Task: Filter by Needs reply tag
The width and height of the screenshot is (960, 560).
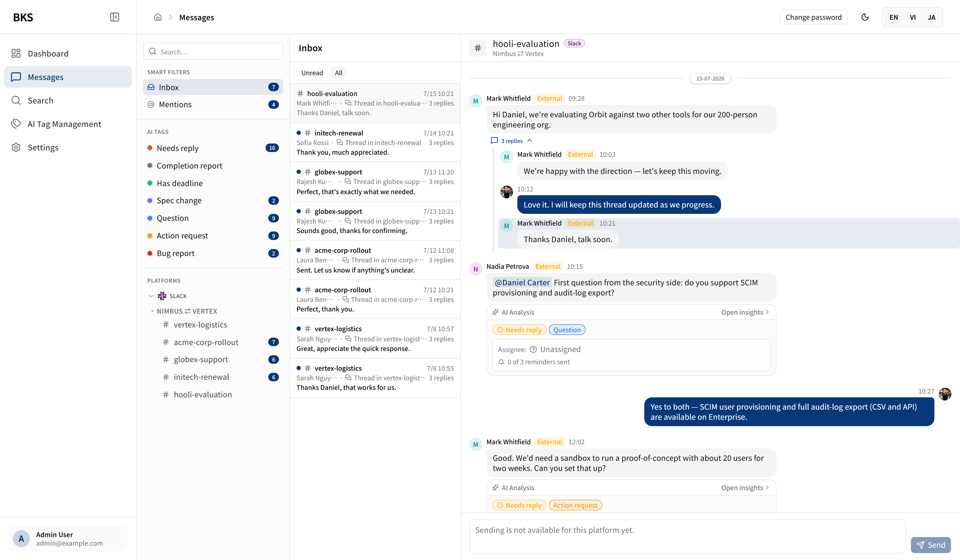Action: point(213,148)
